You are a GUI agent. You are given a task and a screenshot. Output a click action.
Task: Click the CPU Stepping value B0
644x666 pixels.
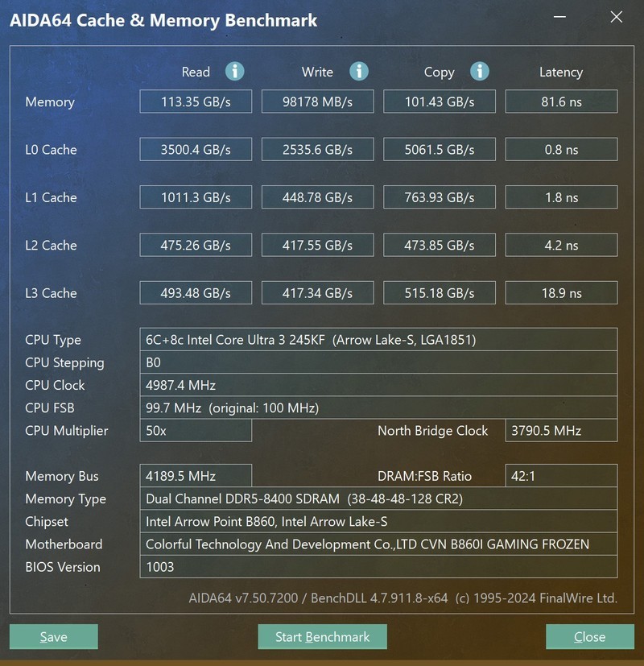tap(378, 362)
